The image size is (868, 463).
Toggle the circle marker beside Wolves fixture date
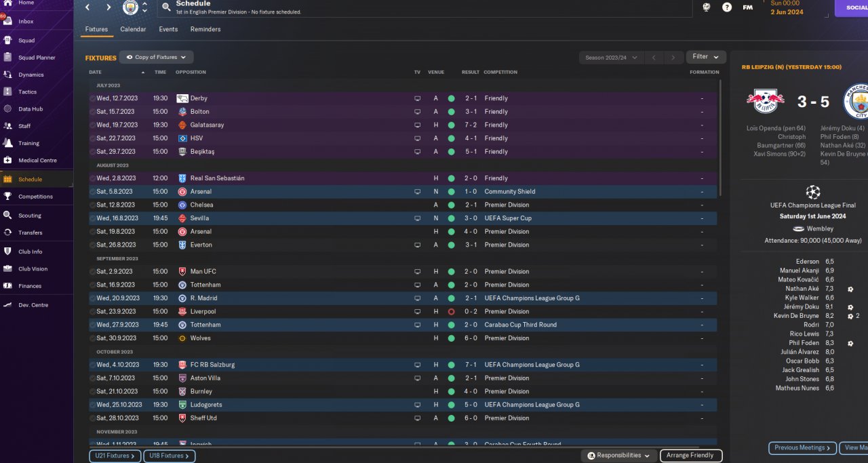click(x=92, y=338)
